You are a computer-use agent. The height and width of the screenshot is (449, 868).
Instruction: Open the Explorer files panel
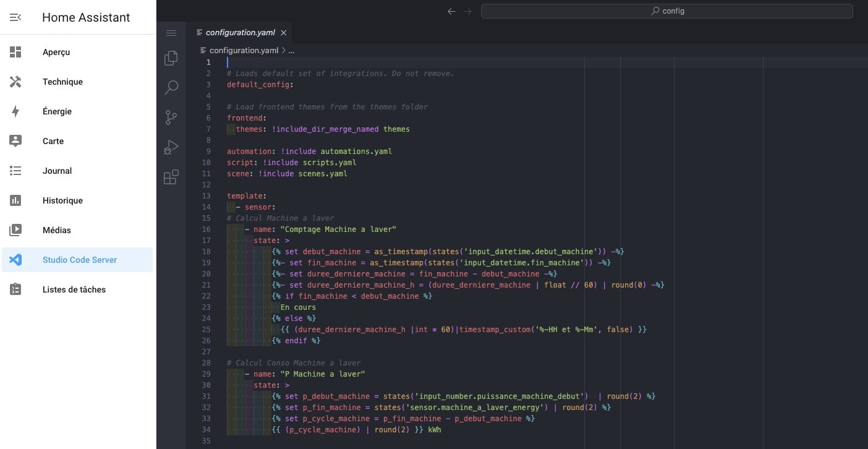(171, 58)
